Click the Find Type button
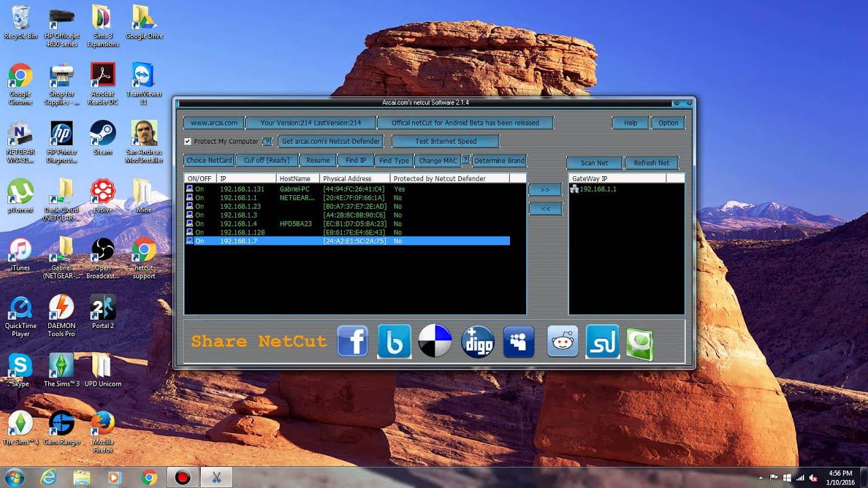 click(x=394, y=161)
